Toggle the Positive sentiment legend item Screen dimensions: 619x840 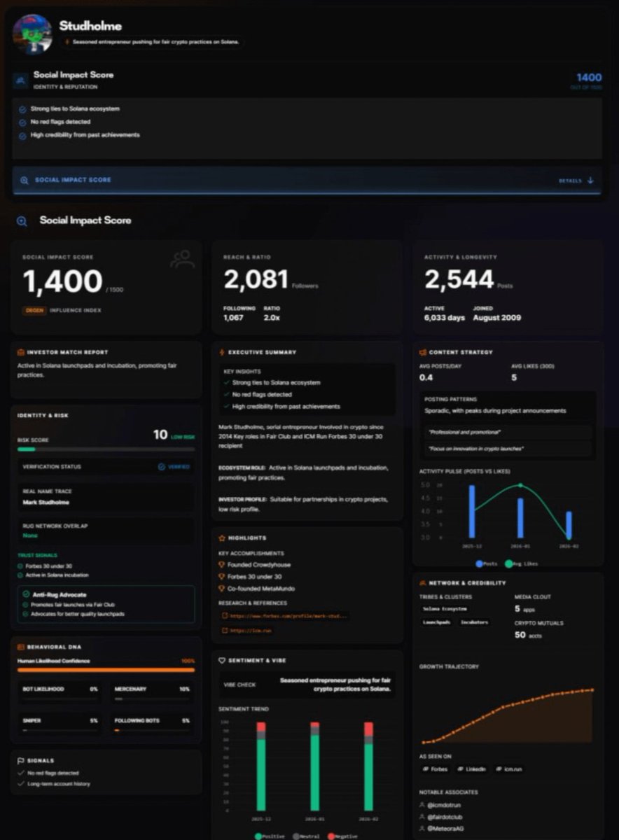pos(269,836)
